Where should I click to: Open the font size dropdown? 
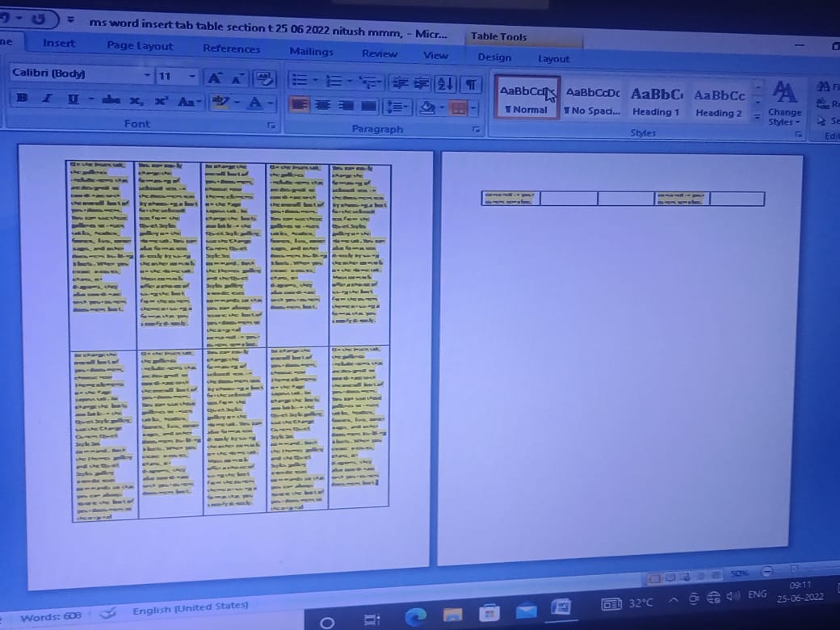click(x=192, y=77)
